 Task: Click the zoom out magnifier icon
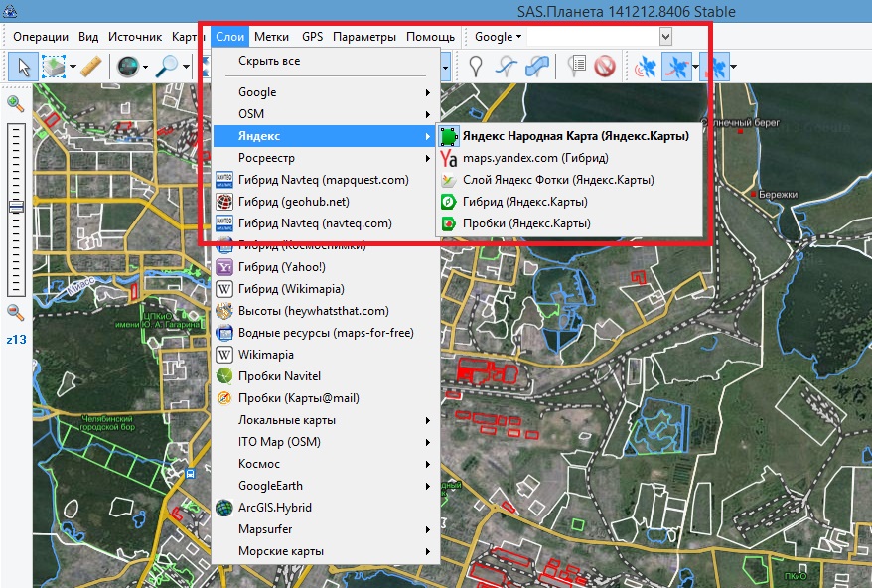click(x=16, y=313)
